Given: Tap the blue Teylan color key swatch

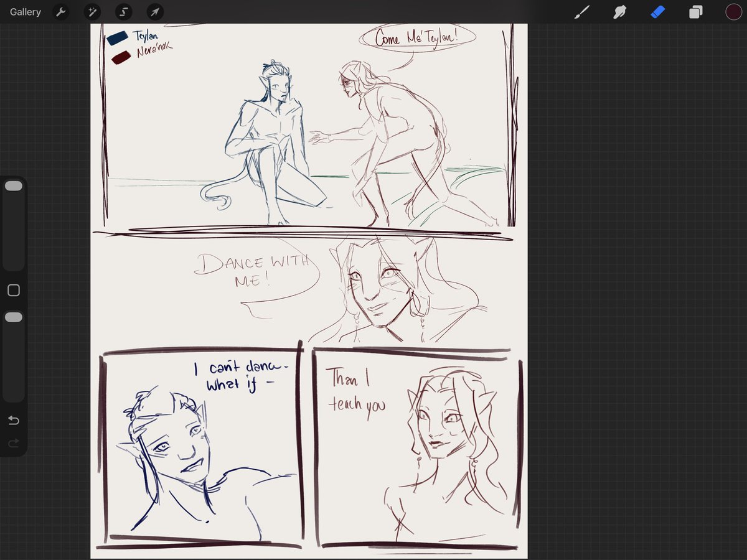Looking at the screenshot, I should pyautogui.click(x=118, y=38).
